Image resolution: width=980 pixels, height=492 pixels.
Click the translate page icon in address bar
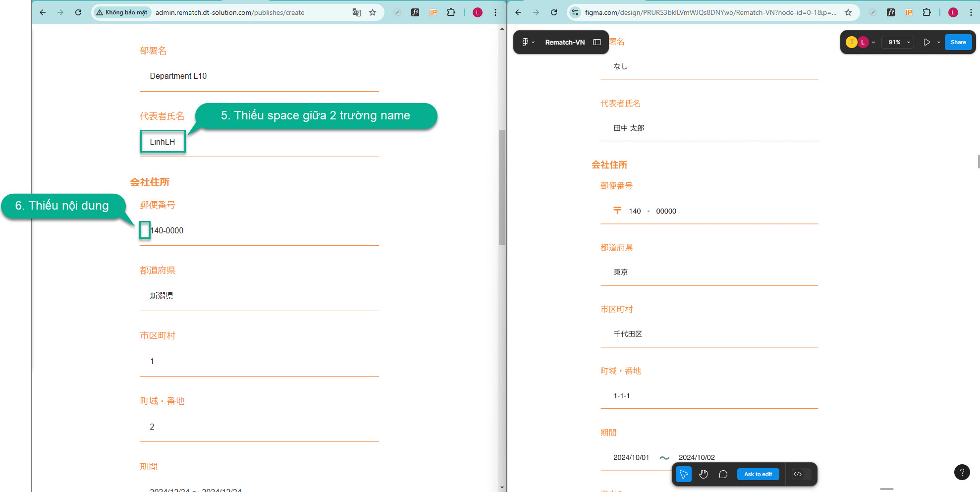click(x=356, y=12)
